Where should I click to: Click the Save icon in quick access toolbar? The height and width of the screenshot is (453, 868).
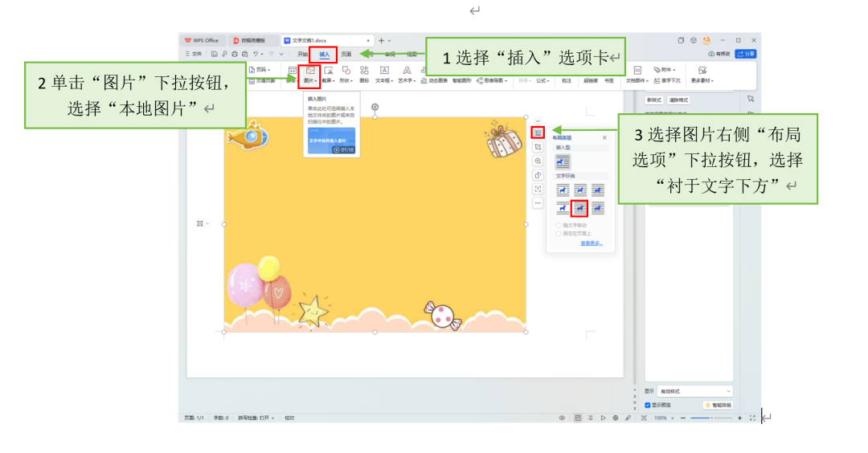(215, 54)
